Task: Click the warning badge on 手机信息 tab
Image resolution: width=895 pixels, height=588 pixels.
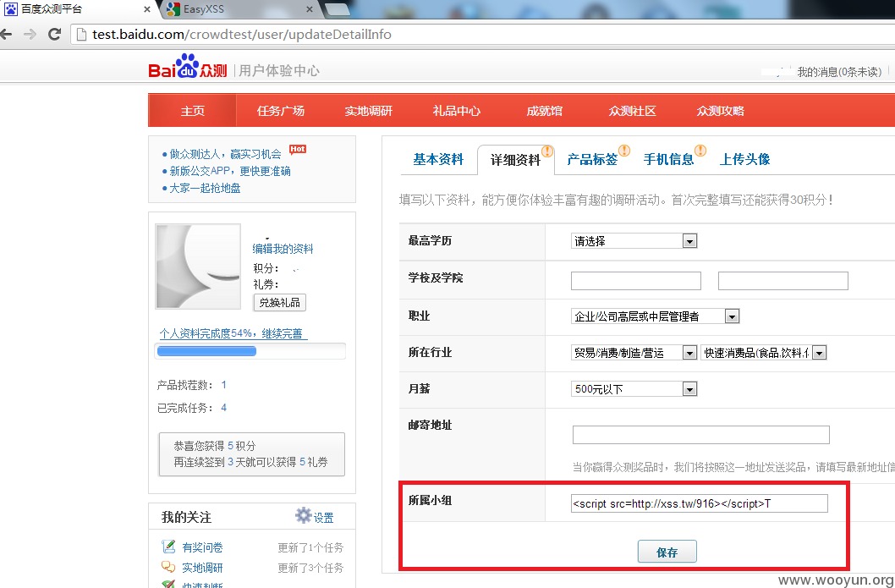Action: coord(700,151)
